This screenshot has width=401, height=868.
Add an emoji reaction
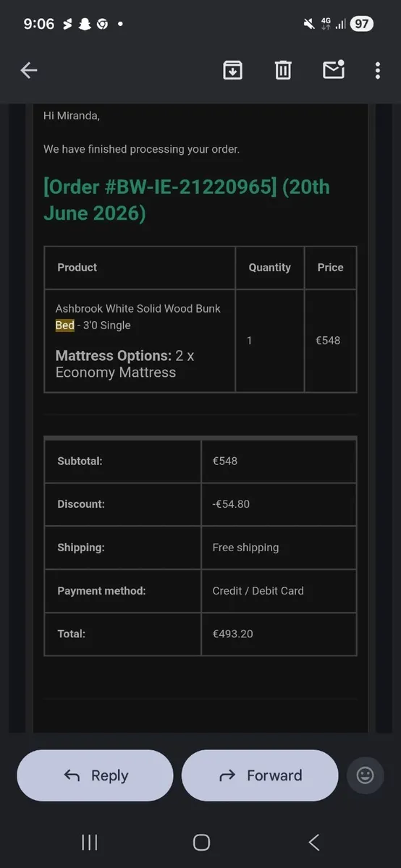366,775
